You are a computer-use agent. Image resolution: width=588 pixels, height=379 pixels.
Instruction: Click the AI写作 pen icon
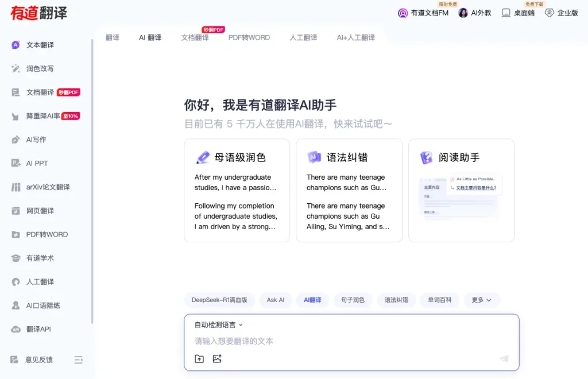tap(16, 140)
